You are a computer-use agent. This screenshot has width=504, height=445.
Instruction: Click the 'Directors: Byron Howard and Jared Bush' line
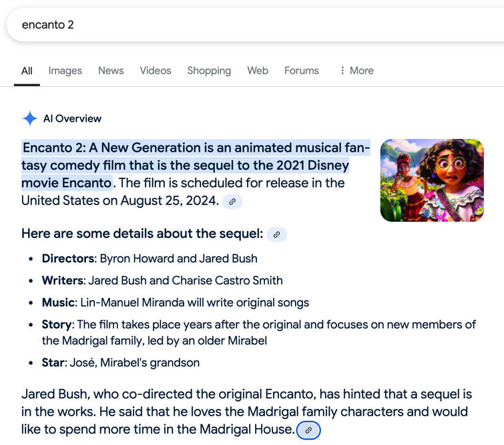[150, 259]
